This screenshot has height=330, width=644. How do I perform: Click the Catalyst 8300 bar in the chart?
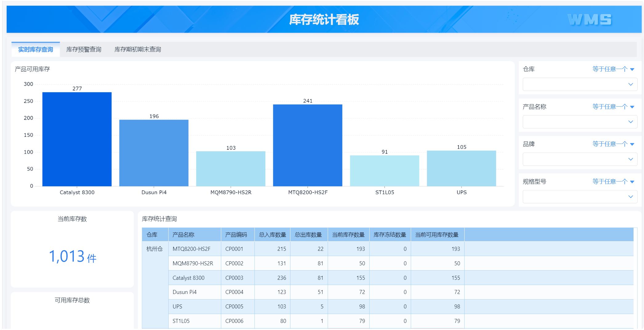[x=77, y=139]
